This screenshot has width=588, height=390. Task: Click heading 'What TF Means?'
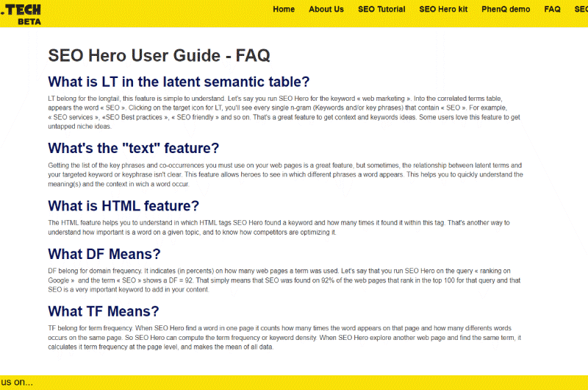point(103,311)
